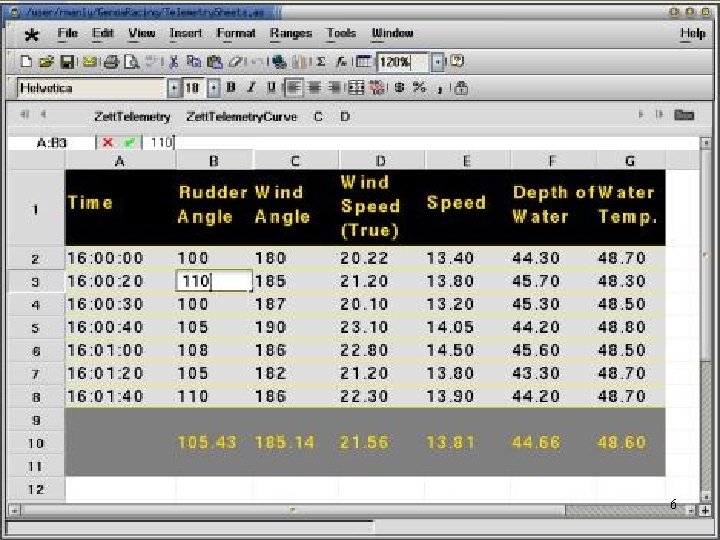
Task: Cut with the scissors icon
Action: 174,62
